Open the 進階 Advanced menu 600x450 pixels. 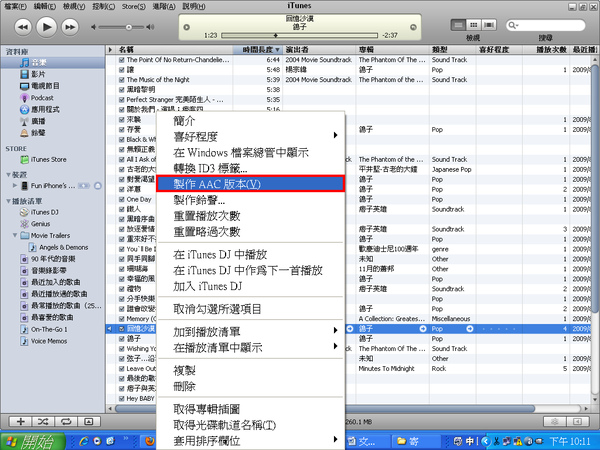[164, 7]
